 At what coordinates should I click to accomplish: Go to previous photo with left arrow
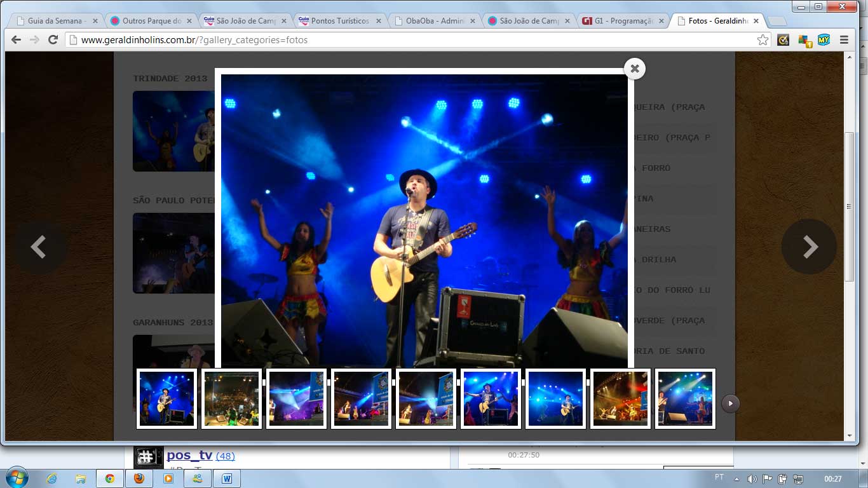(x=39, y=247)
